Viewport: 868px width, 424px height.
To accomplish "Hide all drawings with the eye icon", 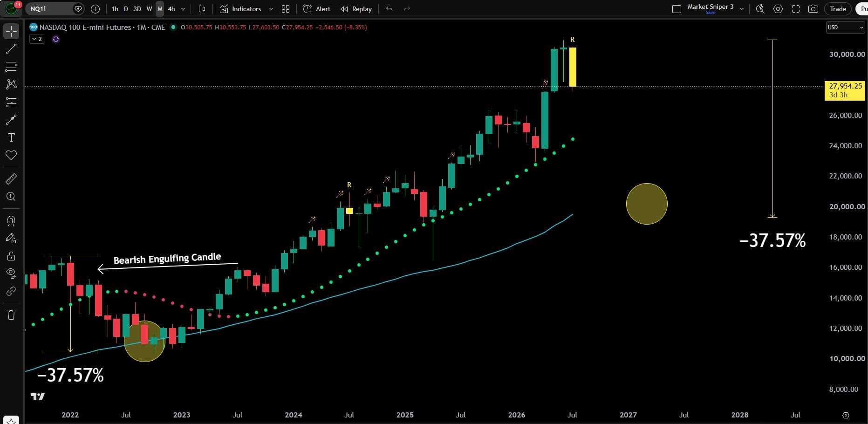I will [x=11, y=273].
